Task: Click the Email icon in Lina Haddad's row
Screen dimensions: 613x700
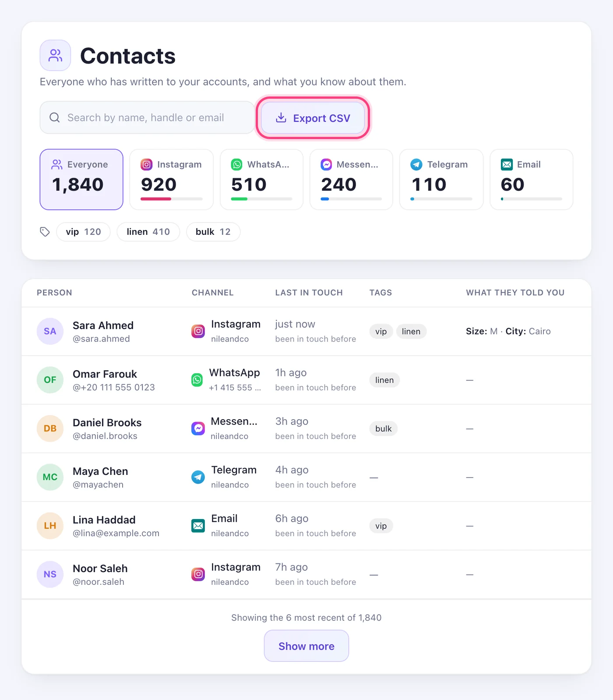Action: (198, 526)
